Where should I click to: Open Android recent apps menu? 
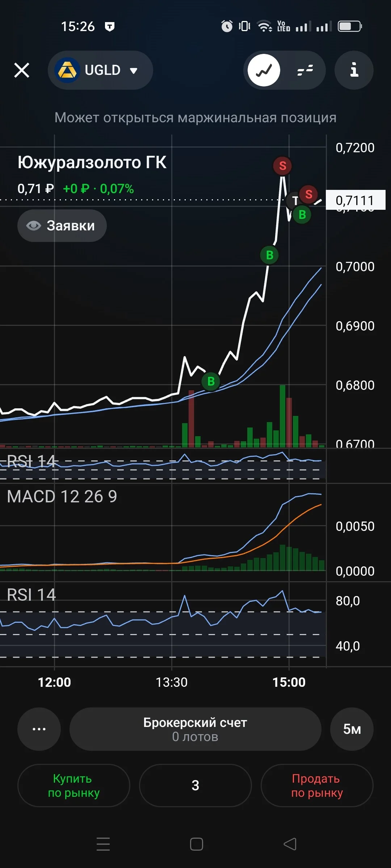[103, 844]
